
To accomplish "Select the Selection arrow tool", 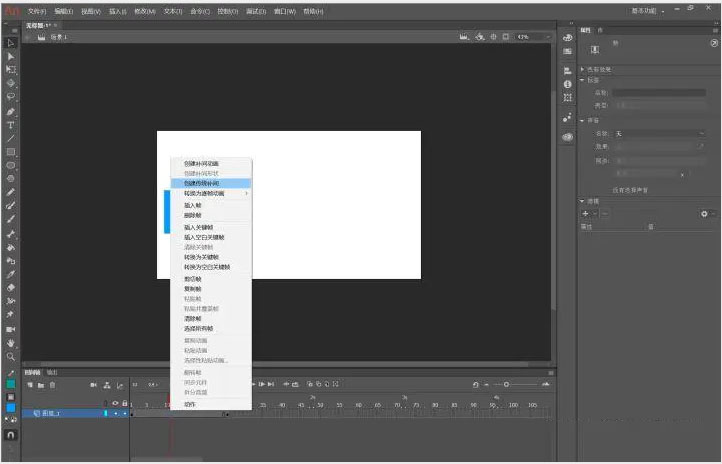I will click(11, 42).
